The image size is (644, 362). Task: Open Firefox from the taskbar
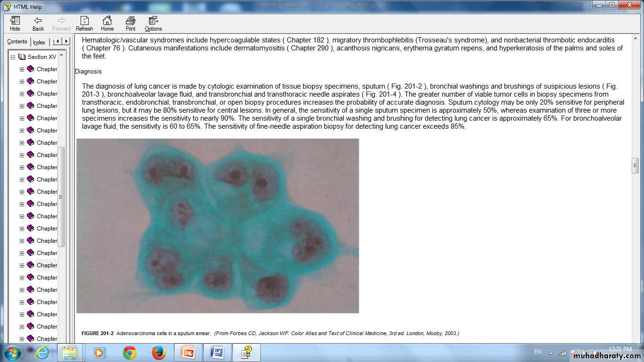(x=159, y=353)
